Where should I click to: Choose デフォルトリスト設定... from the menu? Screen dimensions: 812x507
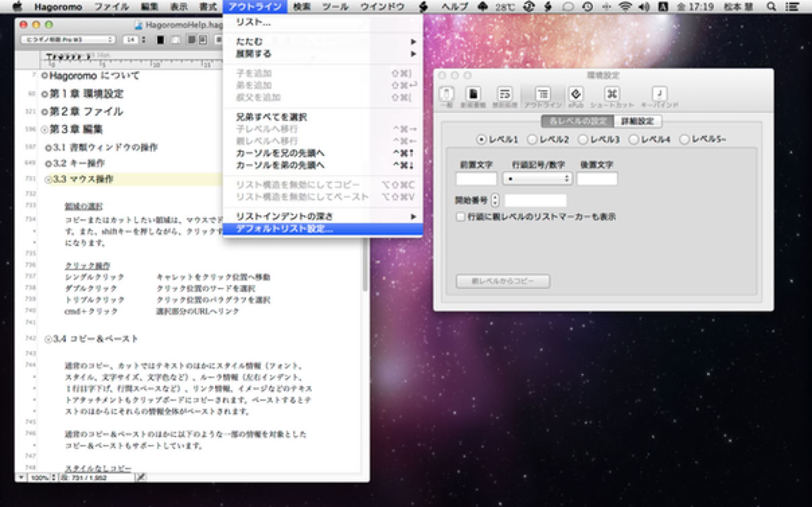tap(284, 229)
